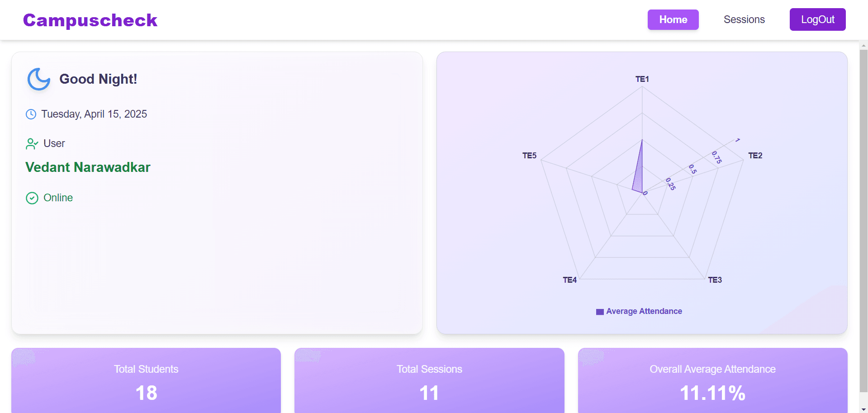Click the Online status indicator to change availability
The width and height of the screenshot is (868, 413).
coord(58,198)
